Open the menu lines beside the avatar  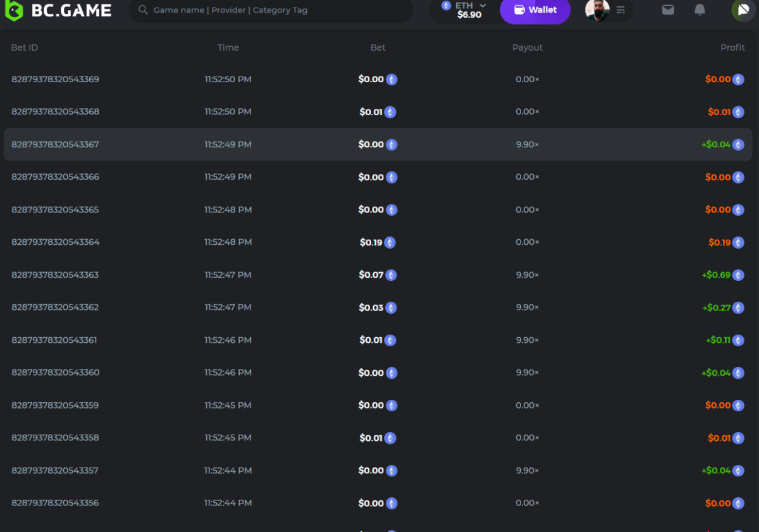pos(620,10)
